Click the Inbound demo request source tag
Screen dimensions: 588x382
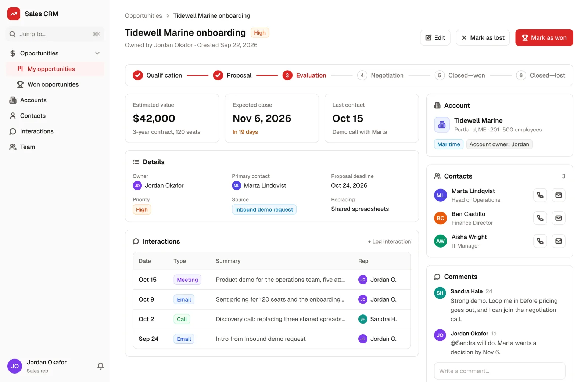pos(264,209)
